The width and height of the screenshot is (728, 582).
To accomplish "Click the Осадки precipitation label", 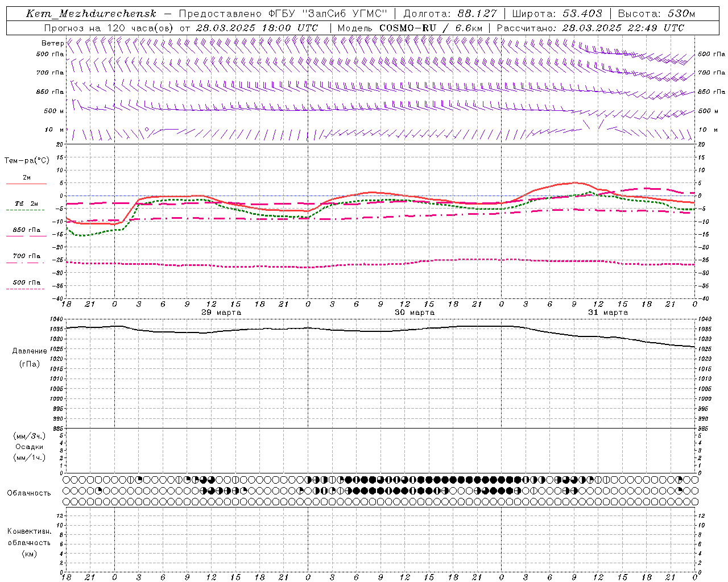I will (30, 447).
